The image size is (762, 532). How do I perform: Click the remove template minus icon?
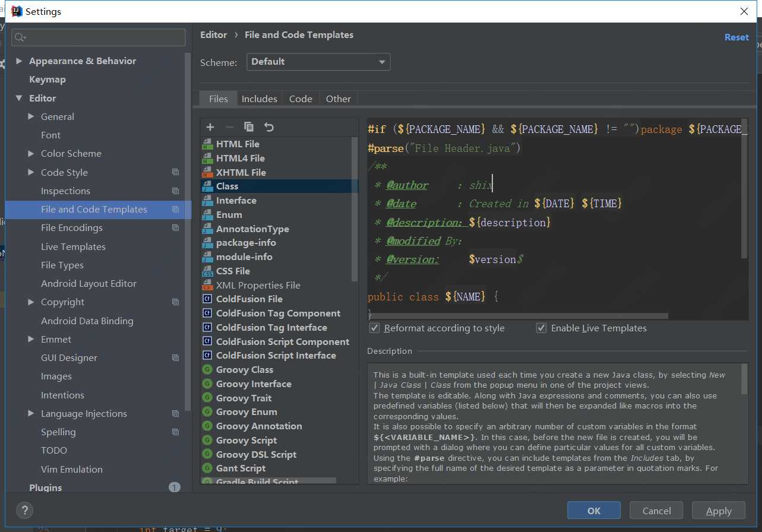point(229,127)
